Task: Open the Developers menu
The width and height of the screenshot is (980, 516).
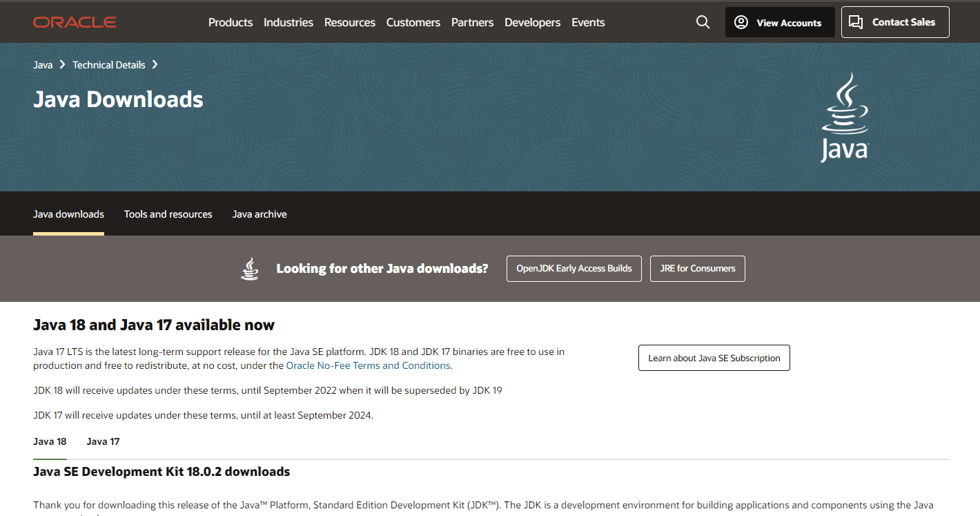Action: 532,22
